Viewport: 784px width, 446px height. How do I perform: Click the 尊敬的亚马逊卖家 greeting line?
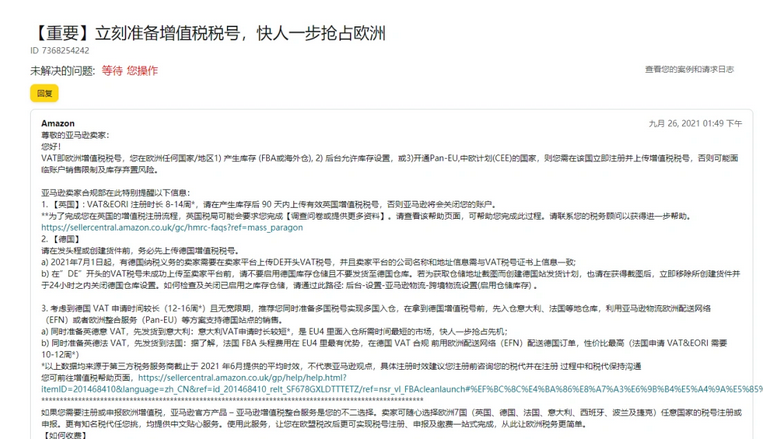tap(75, 135)
